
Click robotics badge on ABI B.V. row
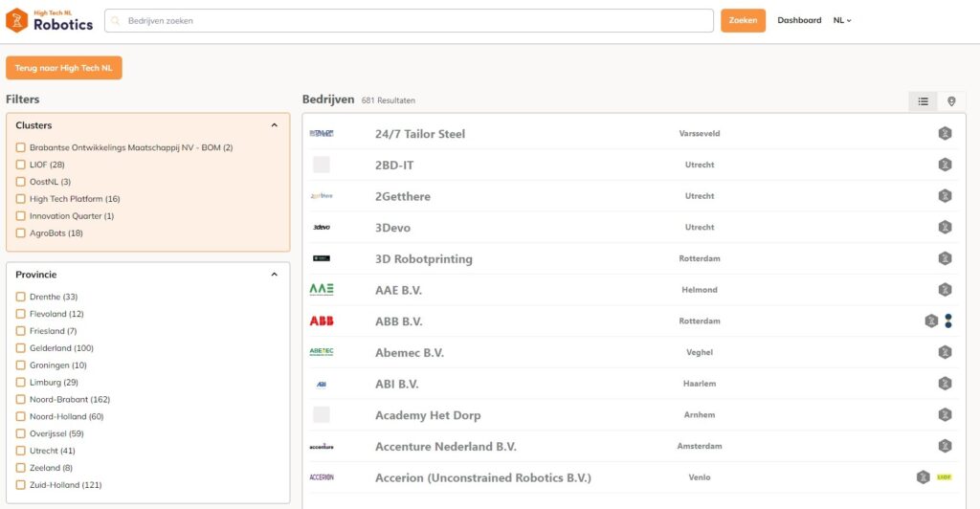[945, 383]
